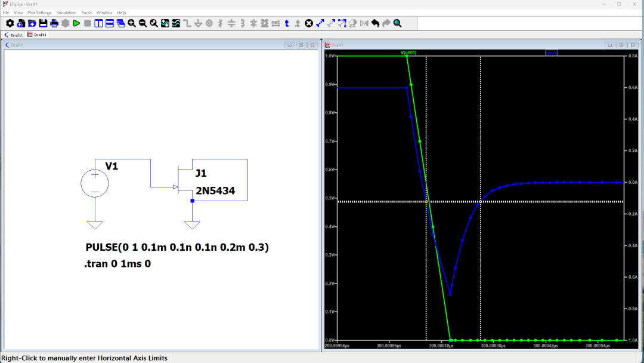Autorange the plot axes

click(165, 23)
